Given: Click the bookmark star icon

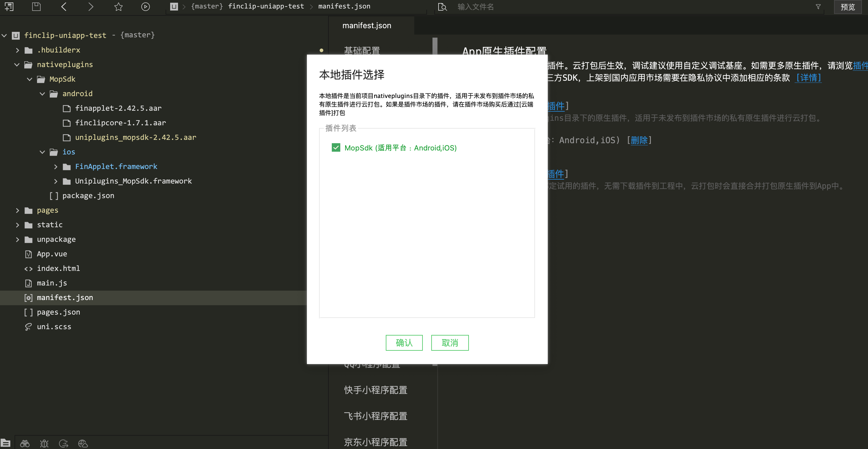Looking at the screenshot, I should [x=118, y=7].
